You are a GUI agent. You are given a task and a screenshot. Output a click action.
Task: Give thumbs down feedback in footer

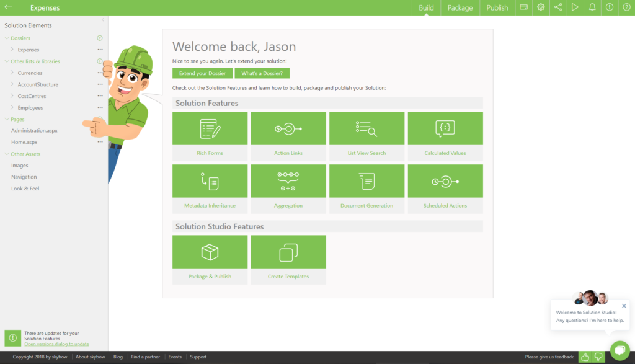pos(597,357)
